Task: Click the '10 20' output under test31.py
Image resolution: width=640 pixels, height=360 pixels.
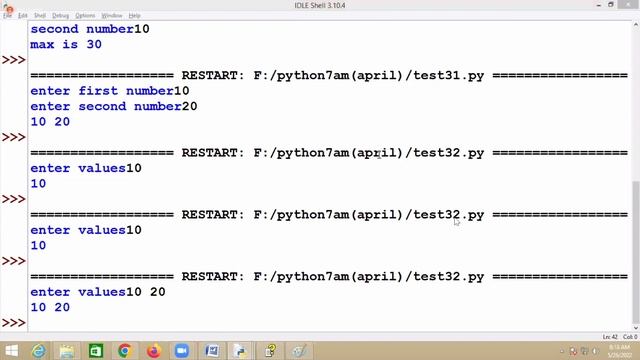Action: pyautogui.click(x=50, y=122)
